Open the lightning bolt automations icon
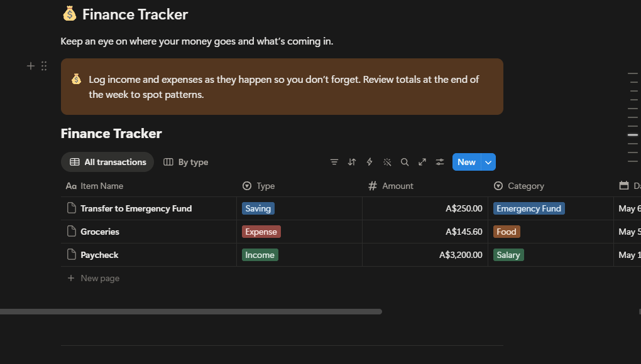The height and width of the screenshot is (364, 641). (370, 162)
